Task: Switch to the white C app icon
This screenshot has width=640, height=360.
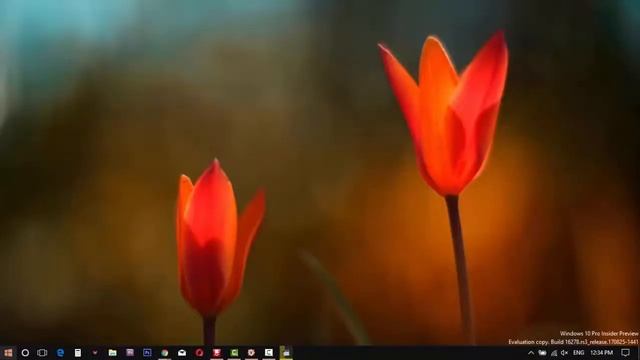Action: point(269,353)
